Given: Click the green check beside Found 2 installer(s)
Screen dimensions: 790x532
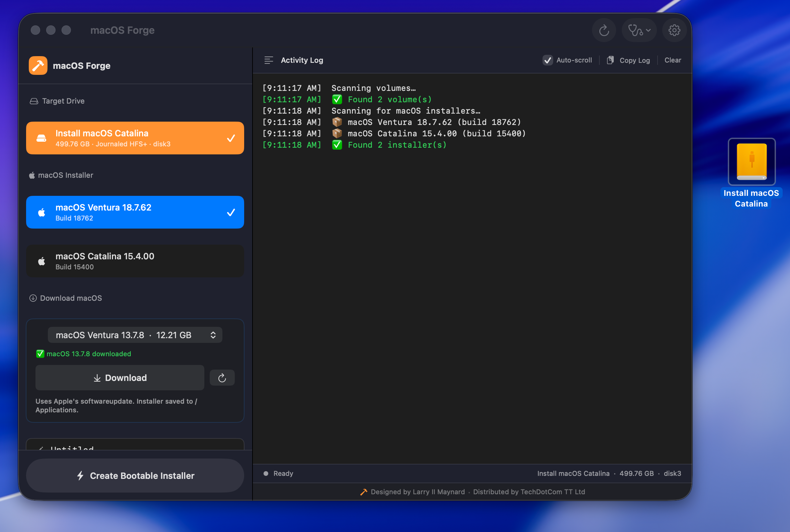Looking at the screenshot, I should [337, 145].
